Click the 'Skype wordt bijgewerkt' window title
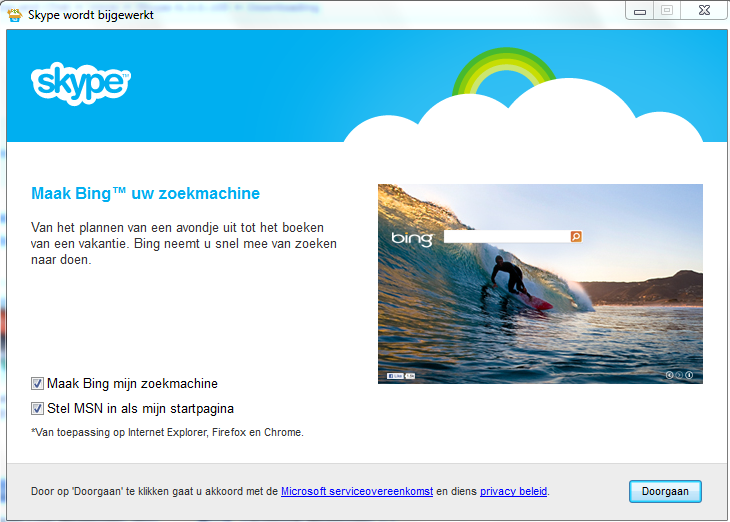Viewport: 730px width, 522px height. tap(91, 15)
